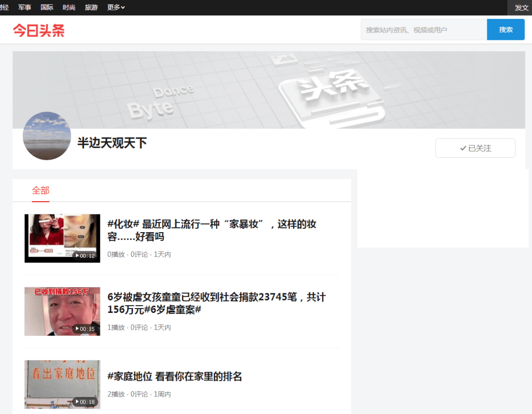Image resolution: width=532 pixels, height=414 pixels.
Task: Focus the 搜索站内资讯 search field
Action: [x=424, y=30]
